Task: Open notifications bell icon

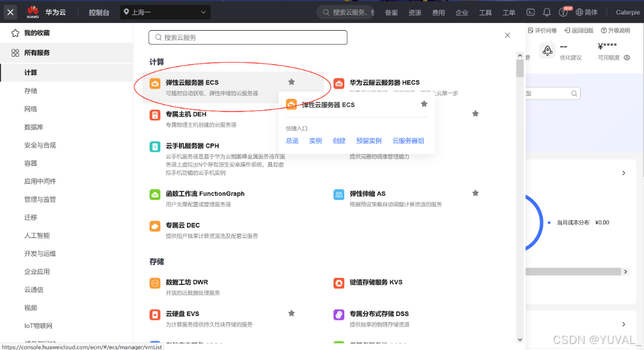Action: click(x=547, y=12)
